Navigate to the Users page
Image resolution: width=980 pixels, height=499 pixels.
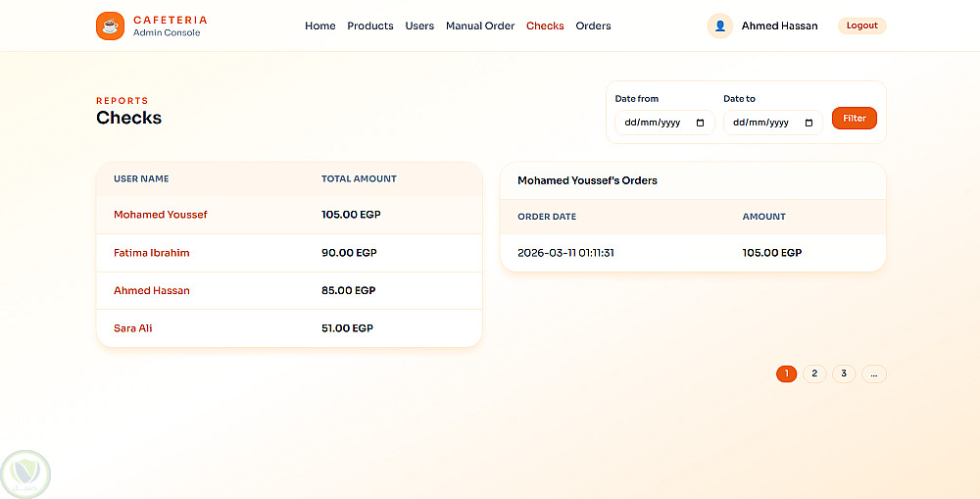click(419, 25)
